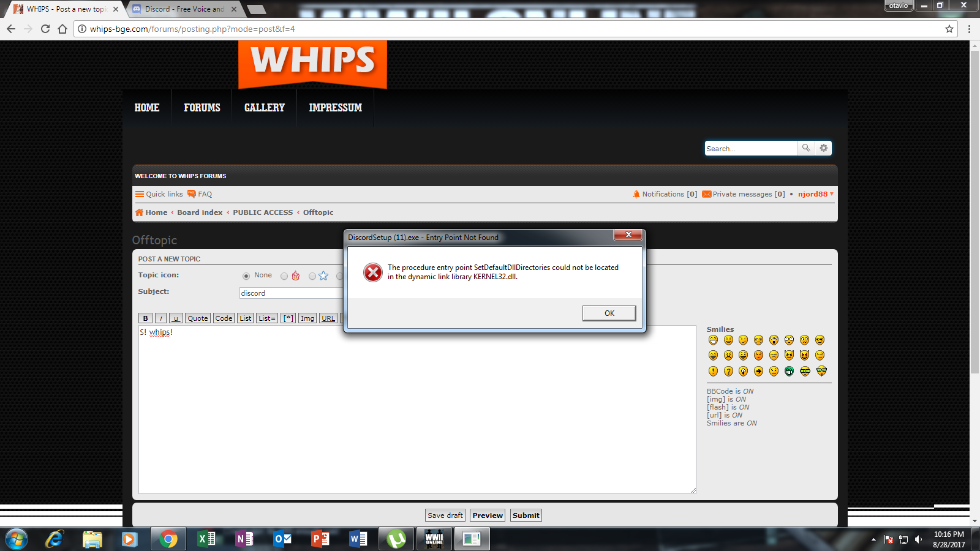980x551 pixels.
Task: Select the WHIPS Post a new topic tab
Action: pos(64,9)
